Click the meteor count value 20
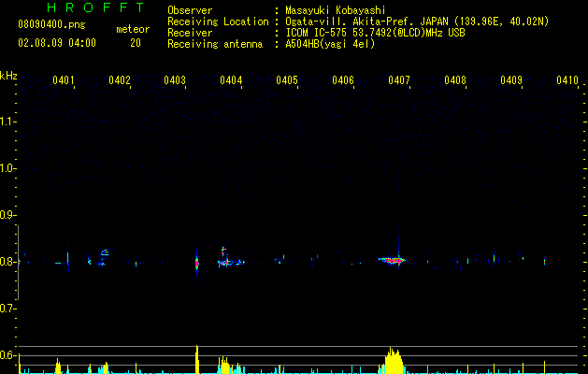Viewport: 588px width, 374px height. 136,43
